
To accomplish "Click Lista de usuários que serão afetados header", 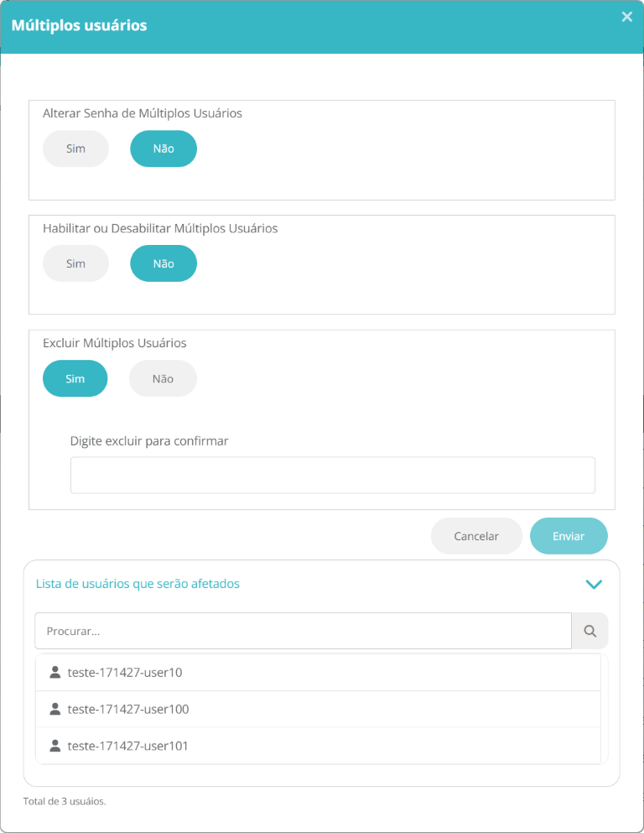I will tap(138, 583).
